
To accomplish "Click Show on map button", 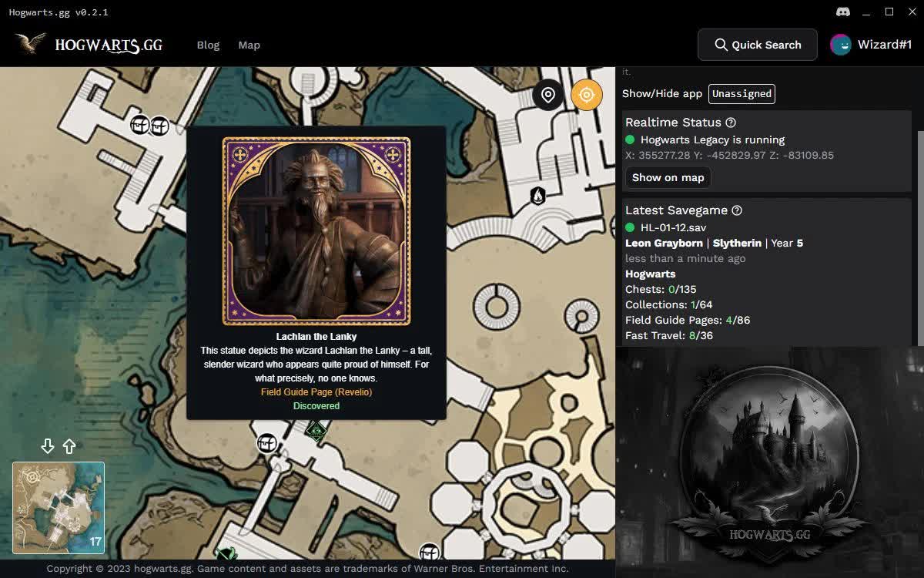I will coord(668,177).
